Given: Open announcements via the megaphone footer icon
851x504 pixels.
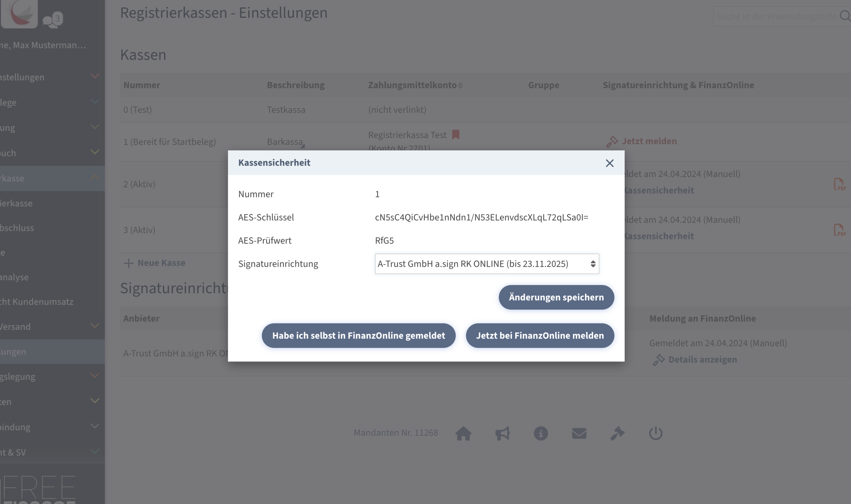Looking at the screenshot, I should 502,433.
